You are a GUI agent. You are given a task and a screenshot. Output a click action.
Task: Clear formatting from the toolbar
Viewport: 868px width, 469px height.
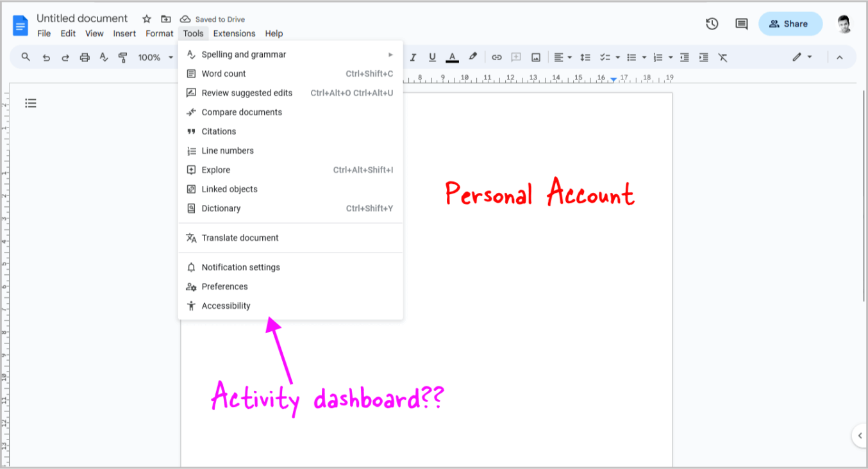tap(722, 57)
